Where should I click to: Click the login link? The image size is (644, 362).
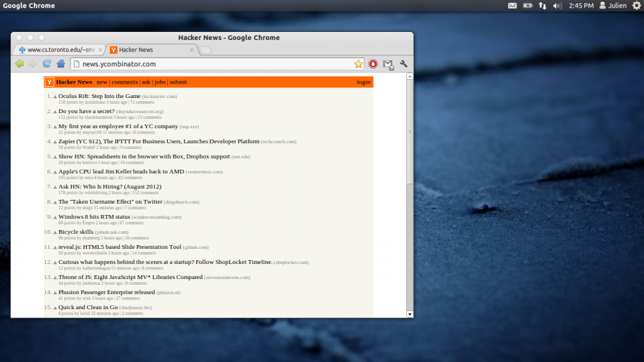click(x=364, y=82)
